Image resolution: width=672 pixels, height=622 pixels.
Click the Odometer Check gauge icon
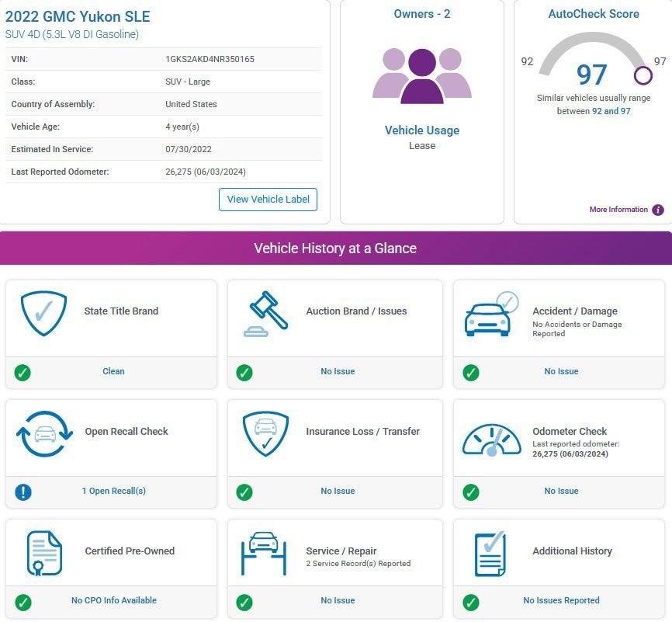492,440
